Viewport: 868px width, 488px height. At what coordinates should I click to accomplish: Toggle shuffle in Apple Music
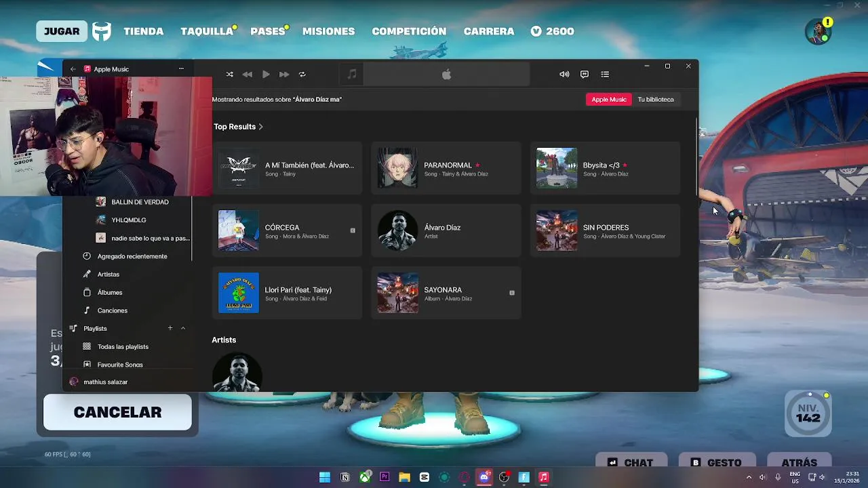point(229,75)
